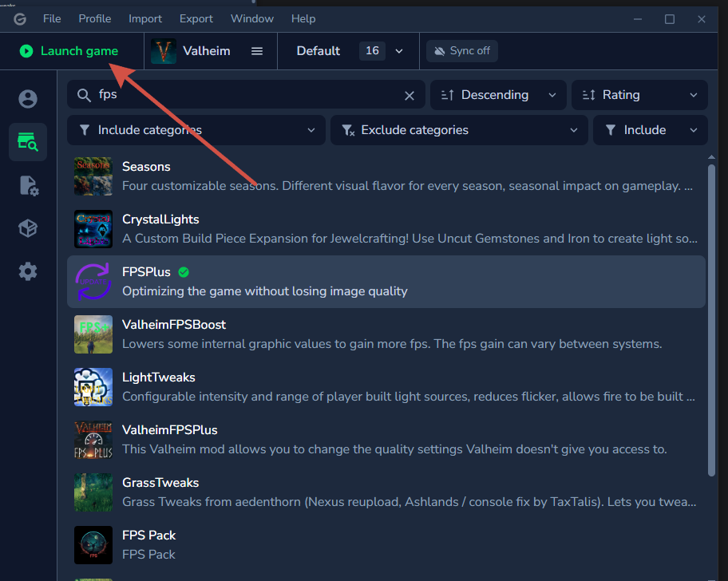Toggle the Sync off button
Image resolution: width=728 pixels, height=581 pixels.
462,51
